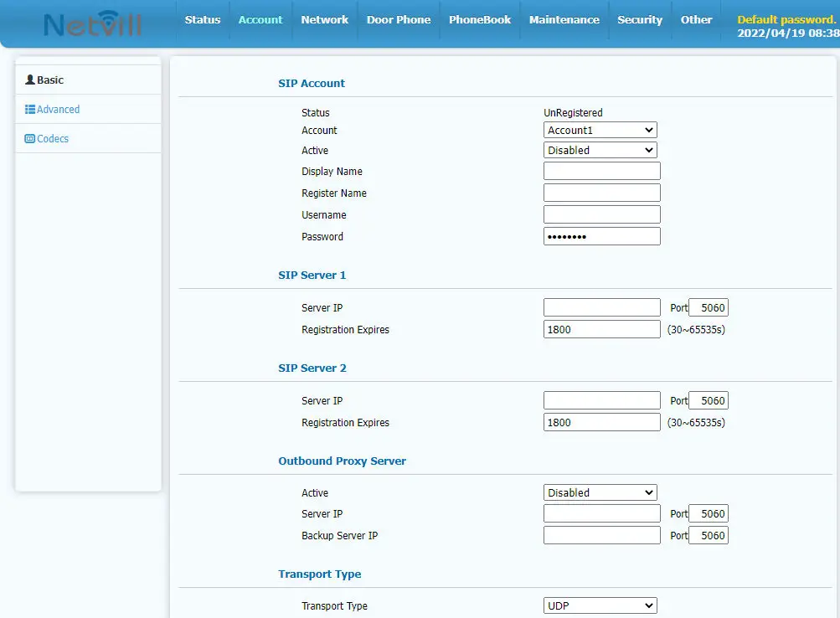
Task: Open the PhoneBook menu
Action: point(480,20)
